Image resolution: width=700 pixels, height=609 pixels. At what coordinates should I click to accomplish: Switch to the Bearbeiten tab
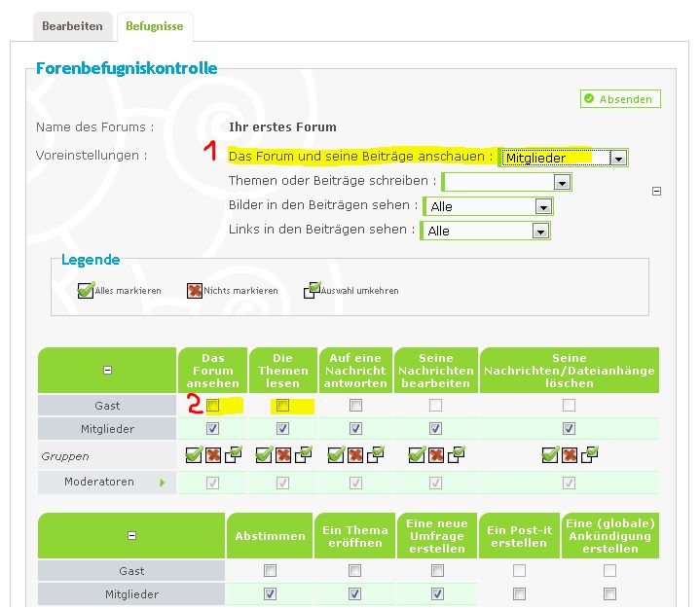[73, 26]
